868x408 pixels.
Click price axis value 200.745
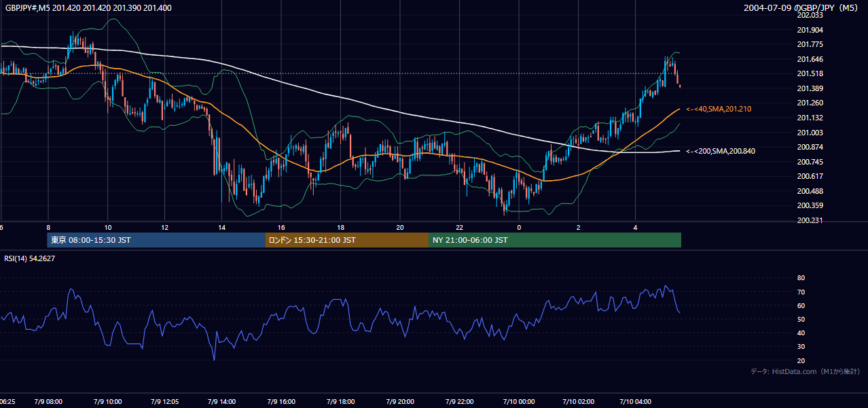(809, 162)
